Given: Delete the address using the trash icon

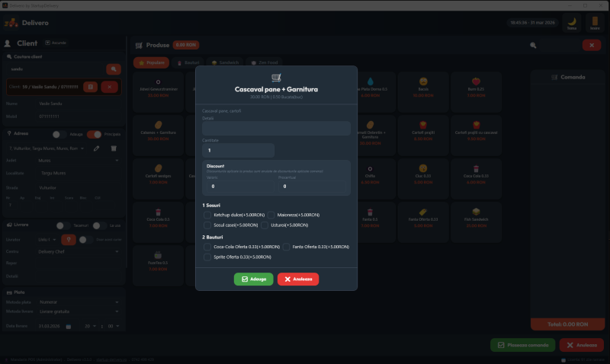Looking at the screenshot, I should pos(114,148).
